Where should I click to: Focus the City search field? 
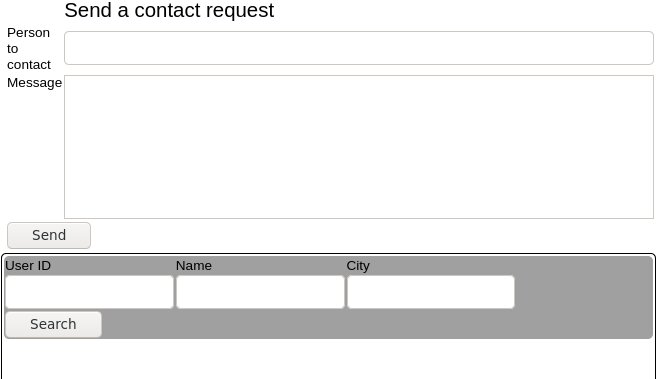click(431, 292)
